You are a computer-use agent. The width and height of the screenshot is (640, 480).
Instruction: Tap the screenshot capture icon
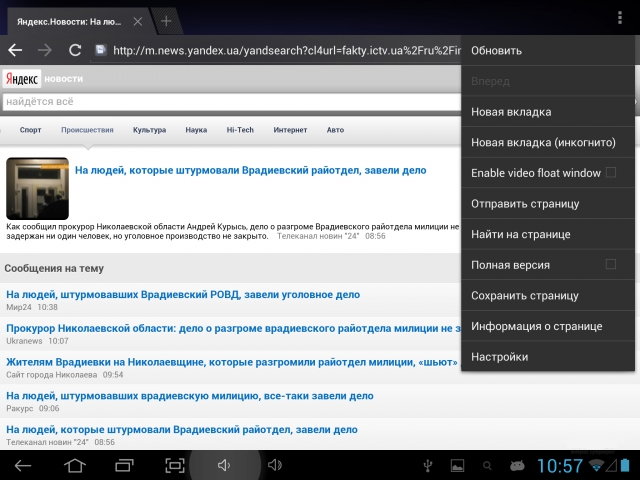175,465
